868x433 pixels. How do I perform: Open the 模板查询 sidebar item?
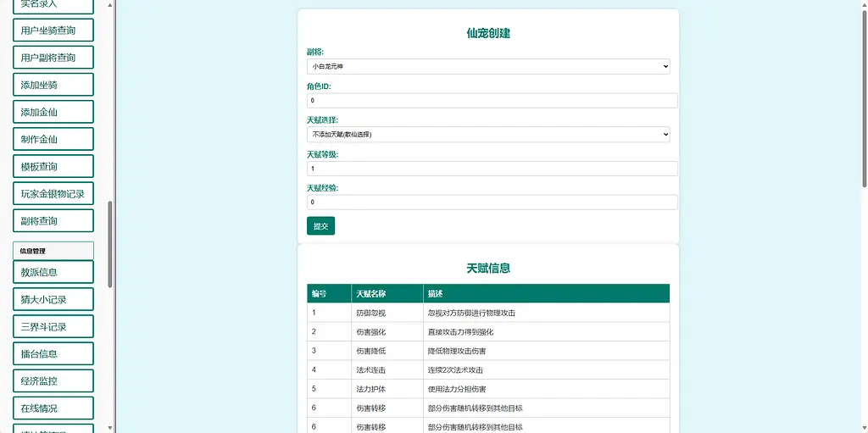tap(53, 167)
